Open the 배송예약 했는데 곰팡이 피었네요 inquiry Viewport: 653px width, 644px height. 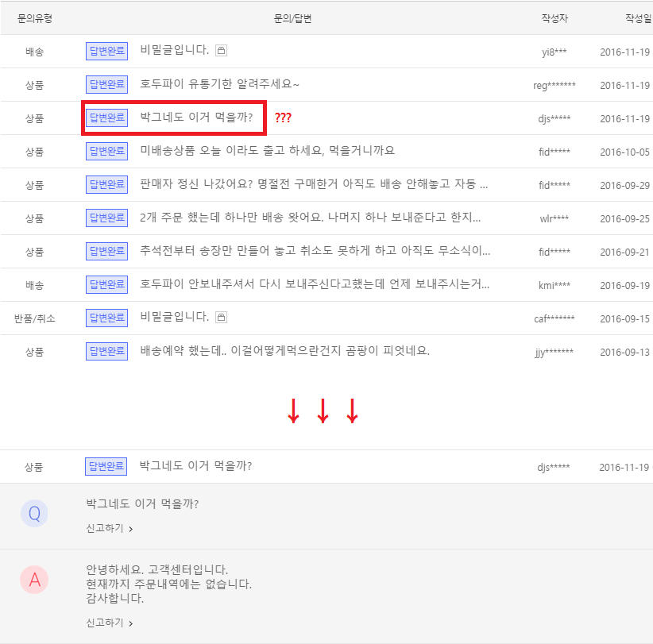pos(284,351)
